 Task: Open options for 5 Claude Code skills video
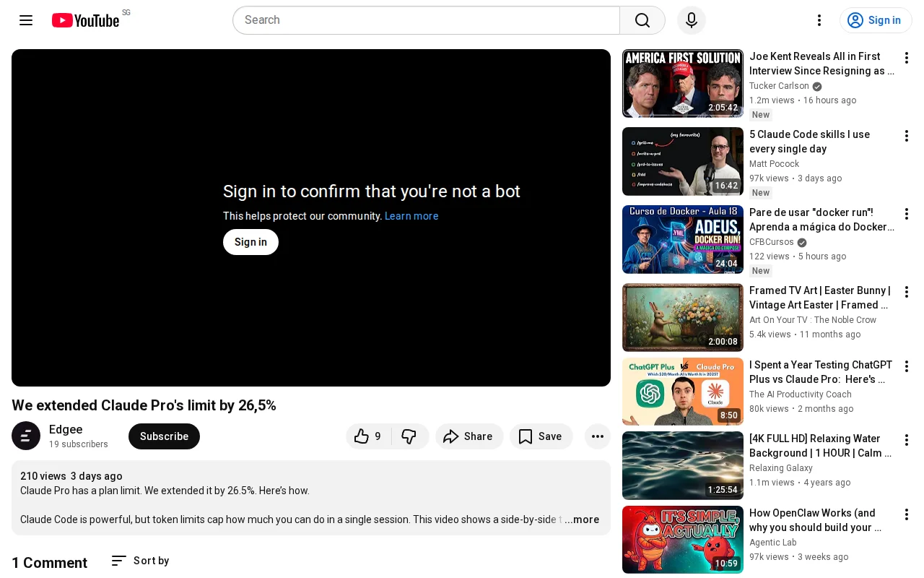click(x=907, y=136)
